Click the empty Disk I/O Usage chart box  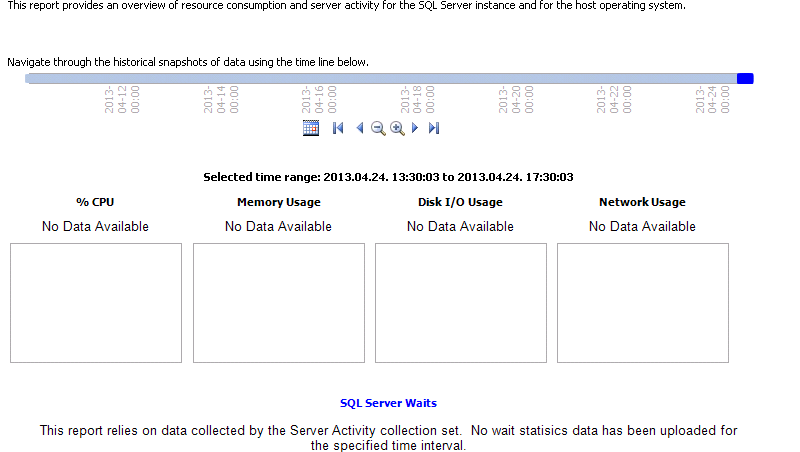[x=461, y=303]
